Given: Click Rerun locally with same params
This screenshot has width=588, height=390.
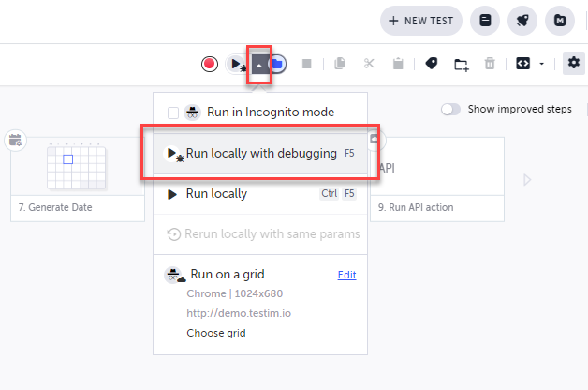Looking at the screenshot, I should pos(260,234).
